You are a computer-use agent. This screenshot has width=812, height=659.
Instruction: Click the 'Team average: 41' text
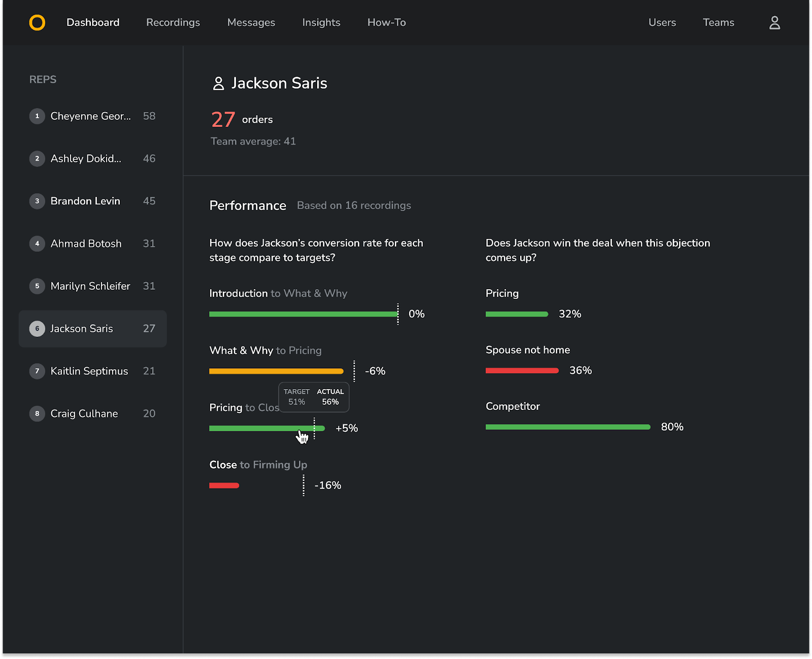tap(253, 142)
